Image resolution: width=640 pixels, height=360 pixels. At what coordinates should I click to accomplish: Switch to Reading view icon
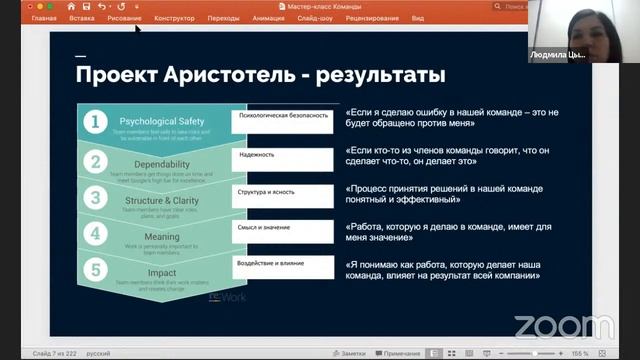(x=469, y=353)
